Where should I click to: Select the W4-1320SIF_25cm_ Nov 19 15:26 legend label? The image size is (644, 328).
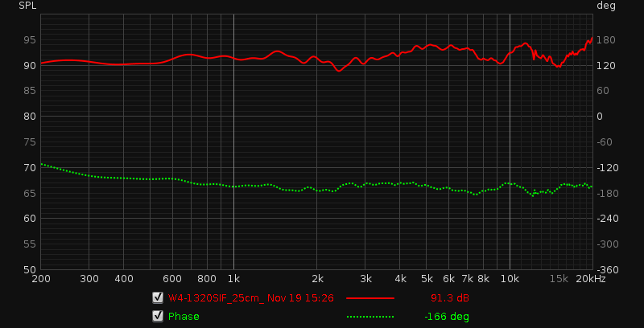(251, 298)
